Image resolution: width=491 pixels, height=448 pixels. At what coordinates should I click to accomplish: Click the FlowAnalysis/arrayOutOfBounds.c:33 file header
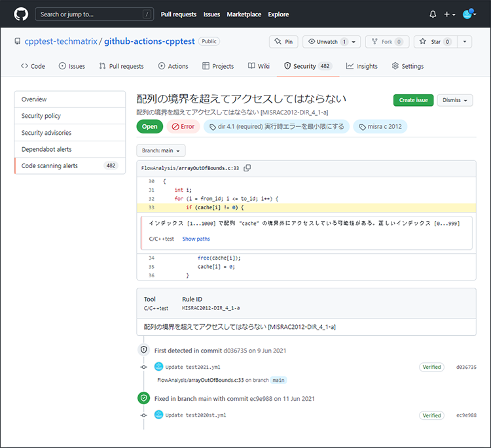tap(190, 168)
